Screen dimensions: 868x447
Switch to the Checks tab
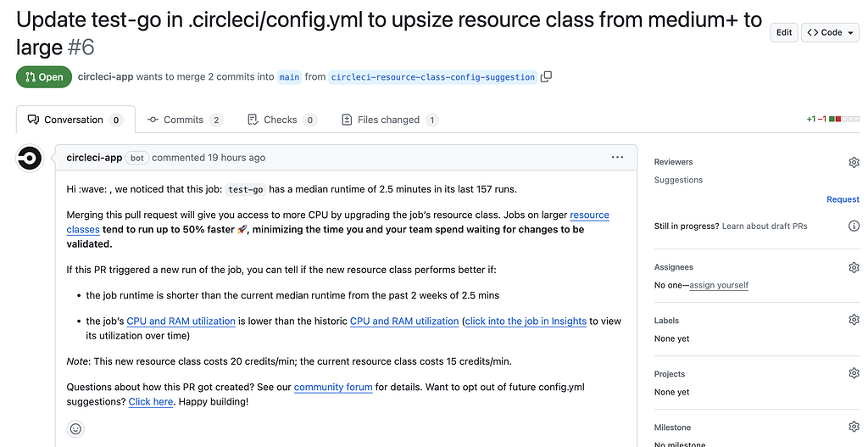(281, 120)
